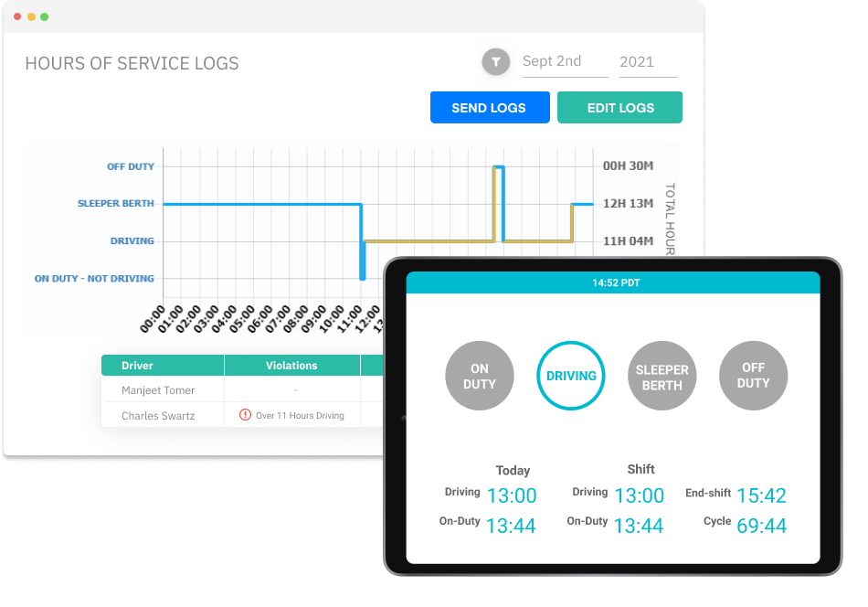Select the DRIVING status circle

tap(571, 376)
